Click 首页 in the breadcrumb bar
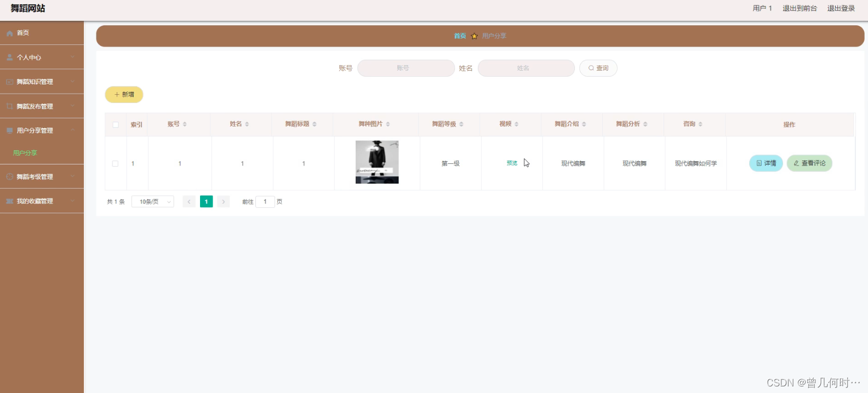The width and height of the screenshot is (868, 393). pos(460,36)
